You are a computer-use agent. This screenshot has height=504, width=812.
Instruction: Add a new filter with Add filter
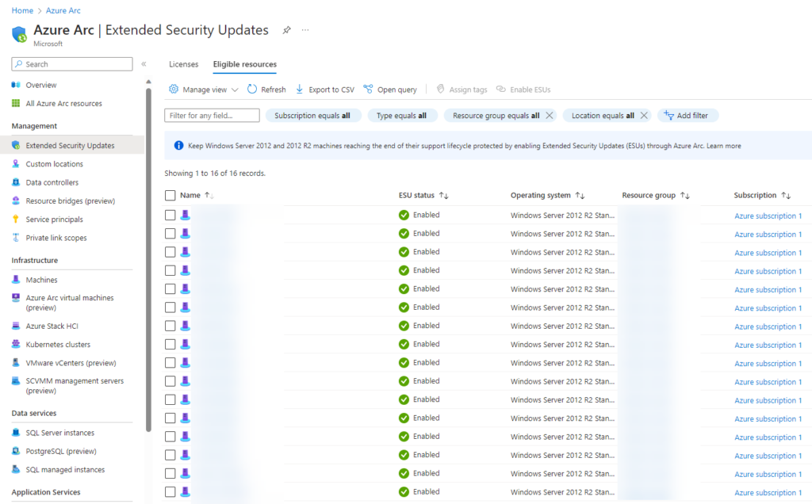688,115
